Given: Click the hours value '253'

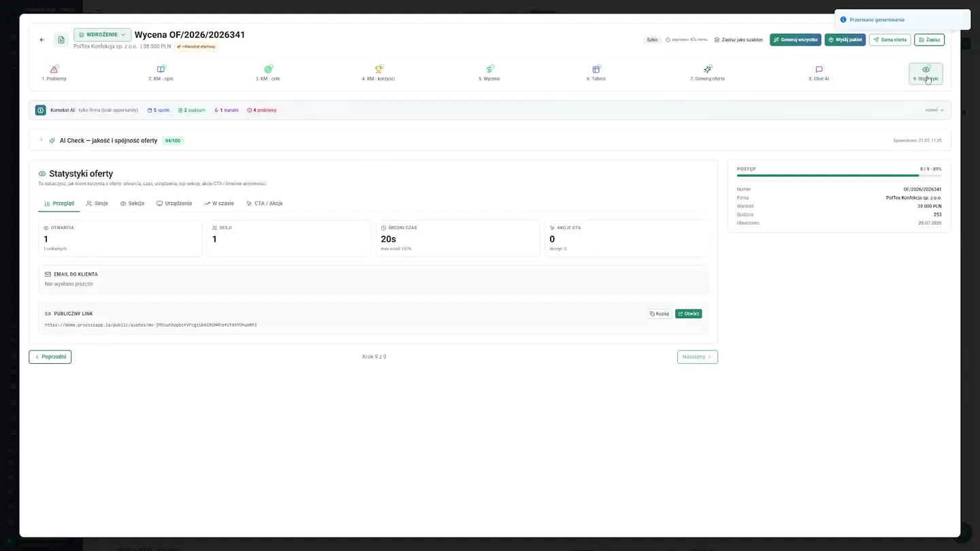Looking at the screenshot, I should point(938,214).
